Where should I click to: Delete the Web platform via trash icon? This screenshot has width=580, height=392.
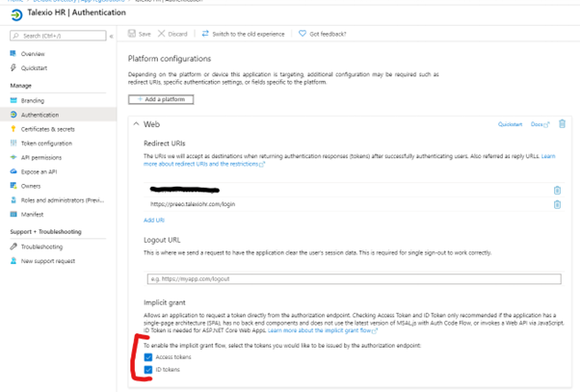562,124
